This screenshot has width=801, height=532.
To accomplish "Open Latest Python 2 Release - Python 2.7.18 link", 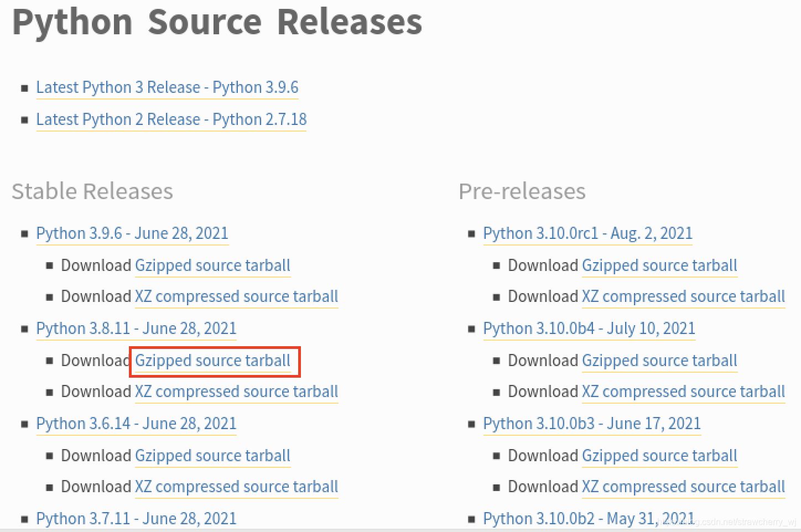I will pos(171,119).
